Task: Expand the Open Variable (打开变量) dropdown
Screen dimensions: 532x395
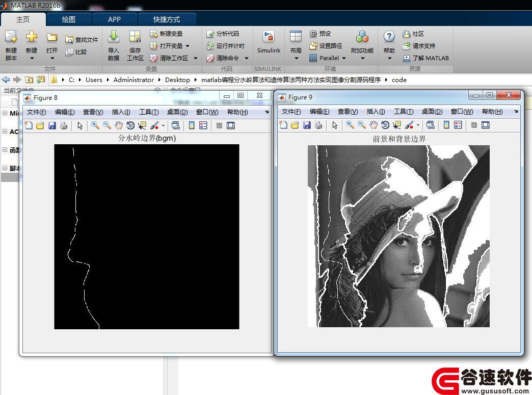Action: click(x=188, y=46)
